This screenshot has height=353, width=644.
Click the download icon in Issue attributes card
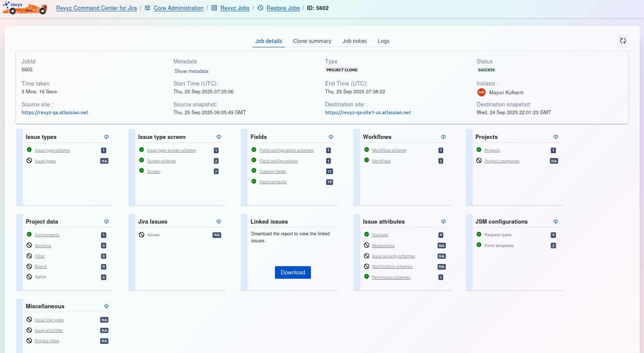pos(443,221)
